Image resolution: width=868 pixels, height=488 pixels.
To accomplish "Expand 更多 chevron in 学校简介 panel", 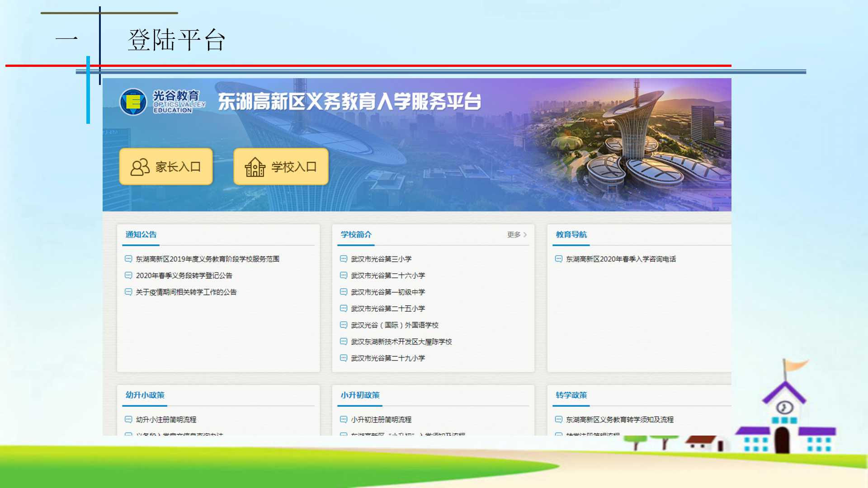I will tap(524, 235).
